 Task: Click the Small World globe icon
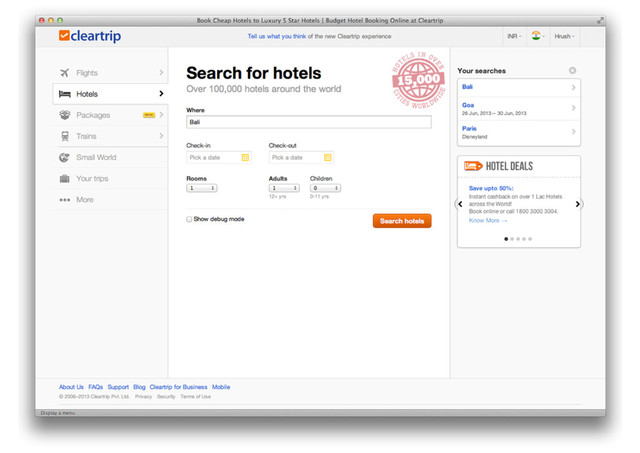64,158
